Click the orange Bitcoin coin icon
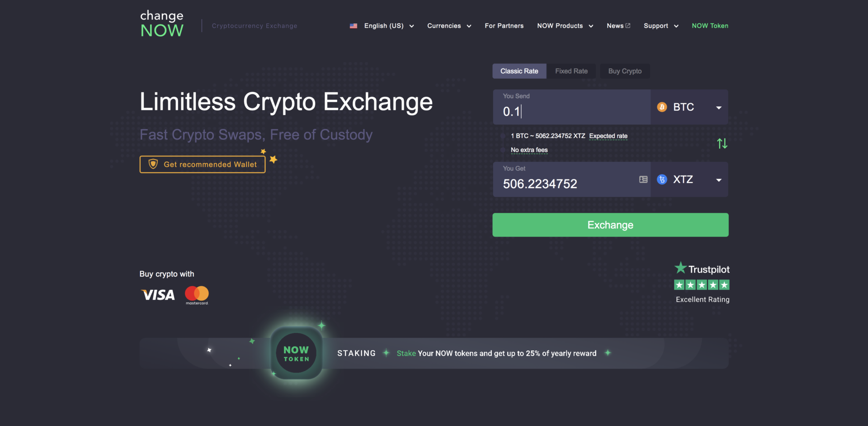Image resolution: width=868 pixels, height=426 pixels. [662, 107]
